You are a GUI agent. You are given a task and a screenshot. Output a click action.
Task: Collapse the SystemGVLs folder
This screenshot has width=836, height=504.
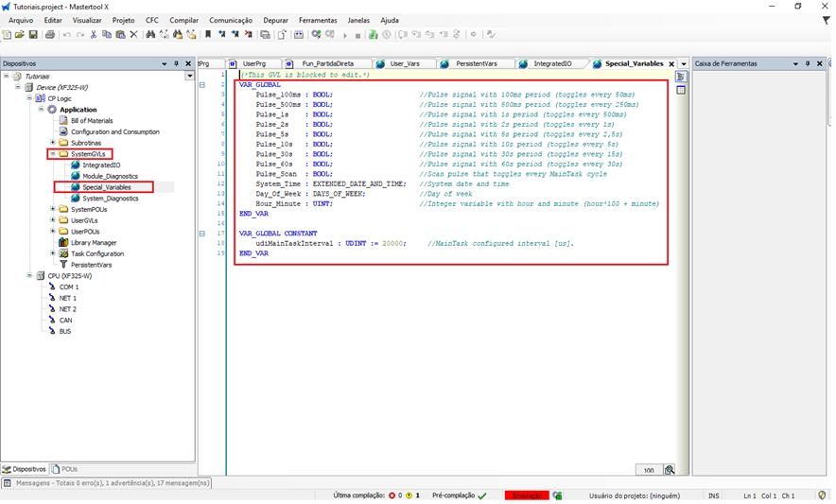tap(52, 153)
